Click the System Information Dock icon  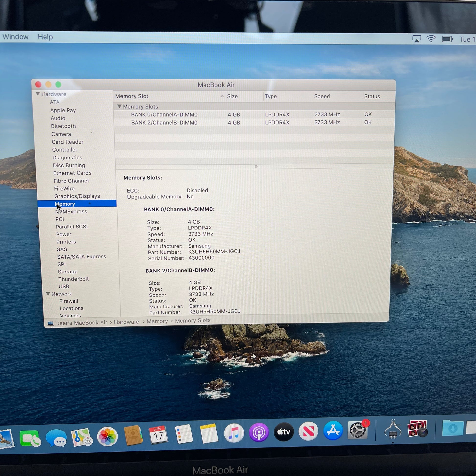393,429
